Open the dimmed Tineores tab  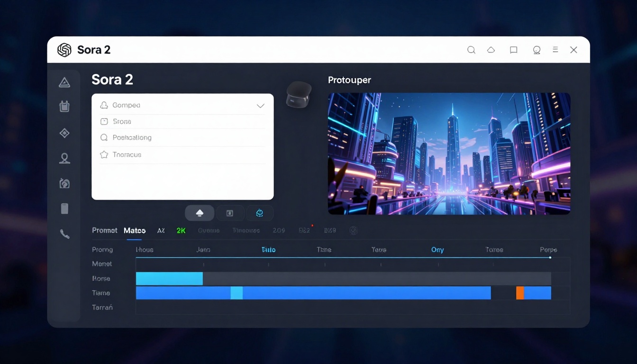point(246,230)
